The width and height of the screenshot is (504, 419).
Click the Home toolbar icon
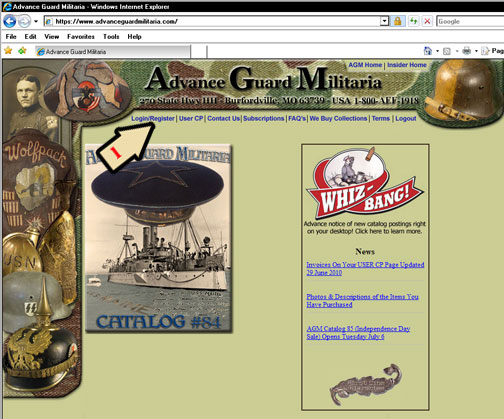pyautogui.click(x=428, y=51)
